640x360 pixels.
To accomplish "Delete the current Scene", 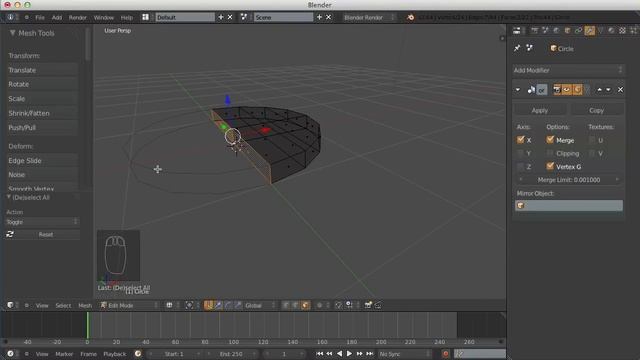I will pyautogui.click(x=329, y=17).
